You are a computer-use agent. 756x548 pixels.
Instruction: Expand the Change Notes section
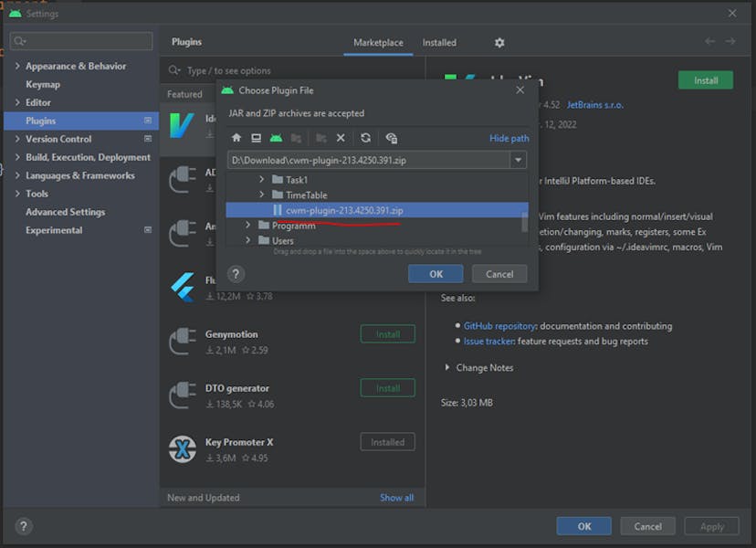point(447,368)
